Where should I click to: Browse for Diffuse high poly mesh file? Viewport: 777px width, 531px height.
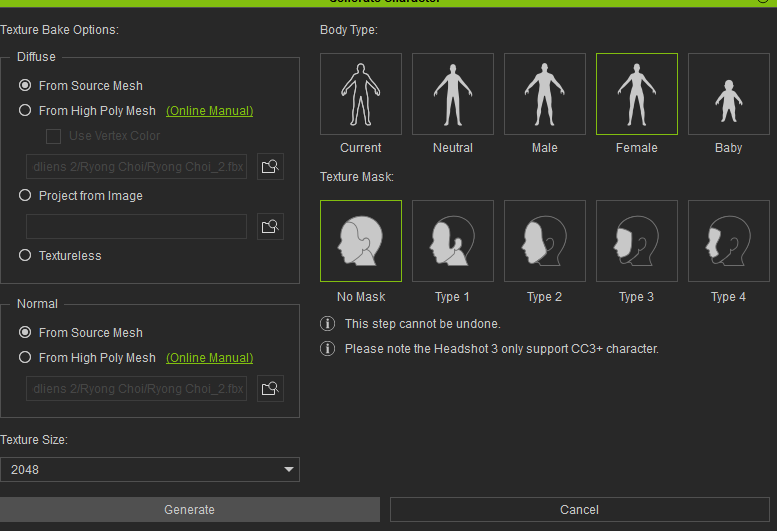point(270,166)
